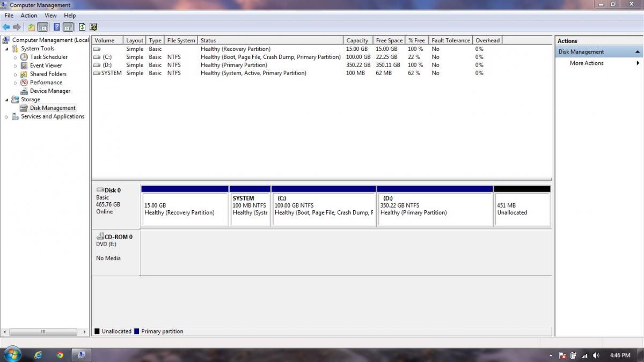Select the SYSTEM 100 MB NTFS partition block
Screen dimensions: 644x362
click(250, 206)
